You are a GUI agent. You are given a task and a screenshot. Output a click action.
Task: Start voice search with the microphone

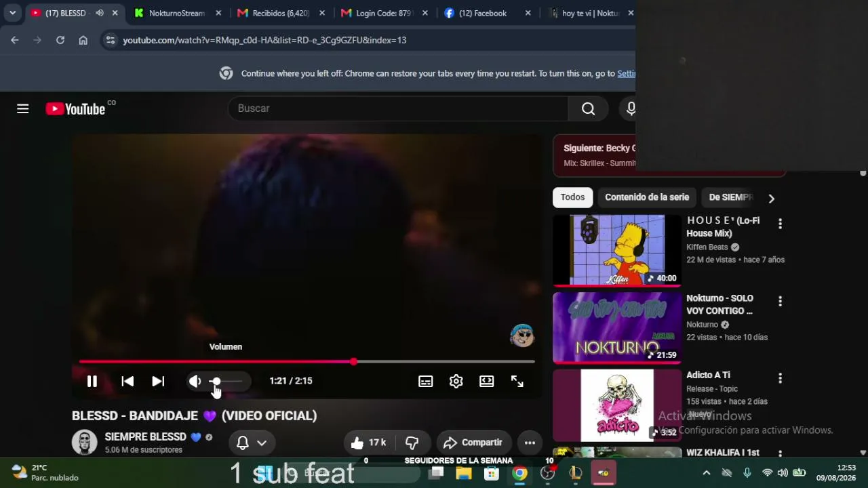coord(631,108)
